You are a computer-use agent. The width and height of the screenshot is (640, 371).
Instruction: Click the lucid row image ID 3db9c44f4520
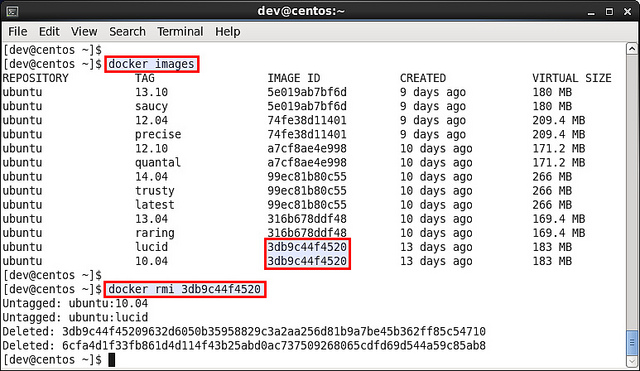point(307,247)
